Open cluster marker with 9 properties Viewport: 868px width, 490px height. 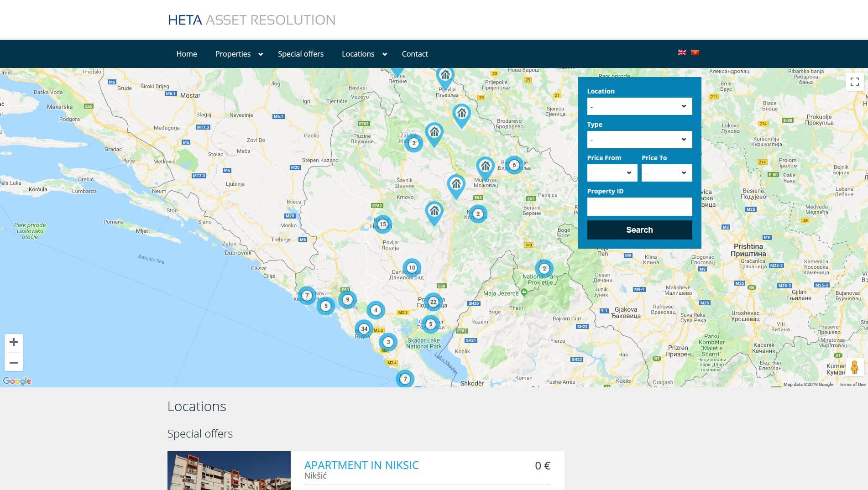[x=347, y=300]
